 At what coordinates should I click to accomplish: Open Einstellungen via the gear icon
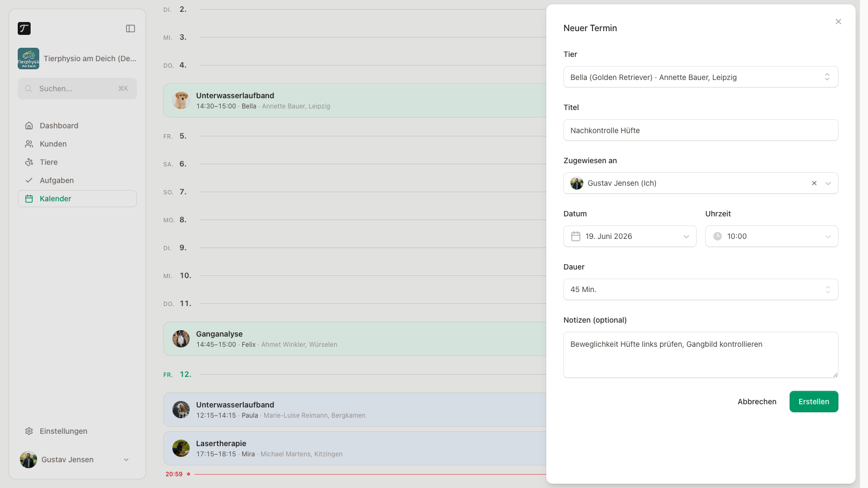pos(29,431)
